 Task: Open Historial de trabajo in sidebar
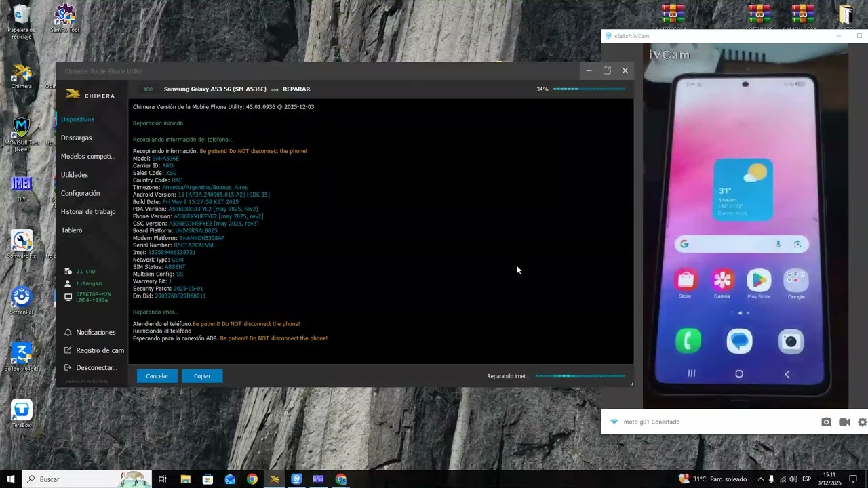[88, 211]
